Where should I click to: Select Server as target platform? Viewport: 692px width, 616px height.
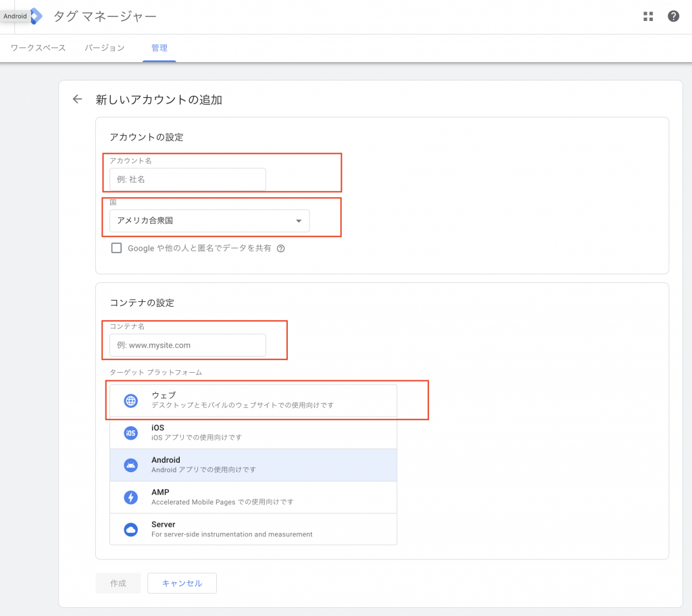253,530
